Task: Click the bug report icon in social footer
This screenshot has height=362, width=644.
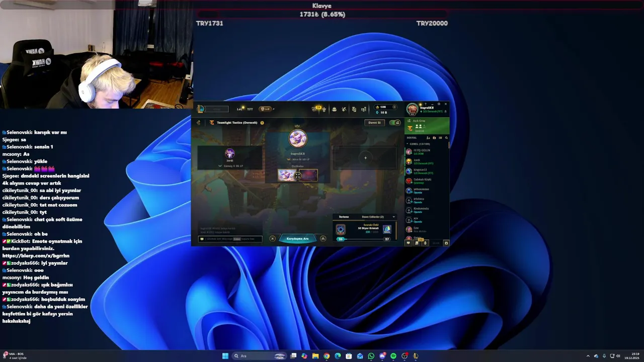Action: pyautogui.click(x=446, y=243)
